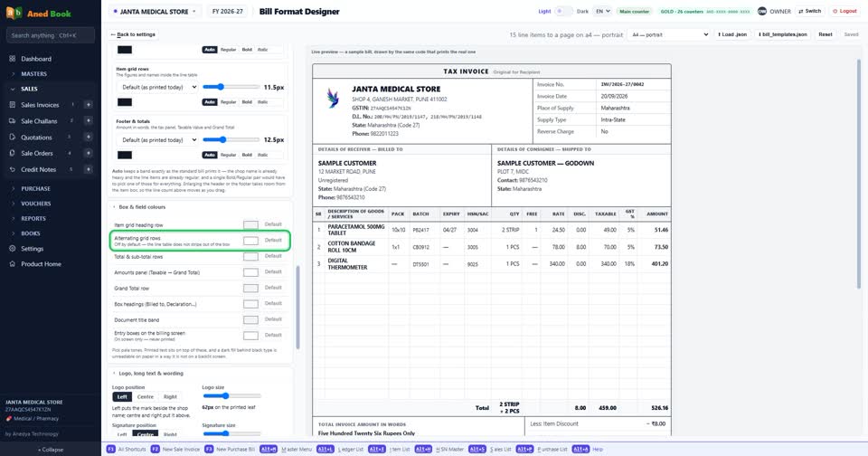Open Sales Invoices from the sidebar
Screen dimensions: 868x456
click(40, 105)
